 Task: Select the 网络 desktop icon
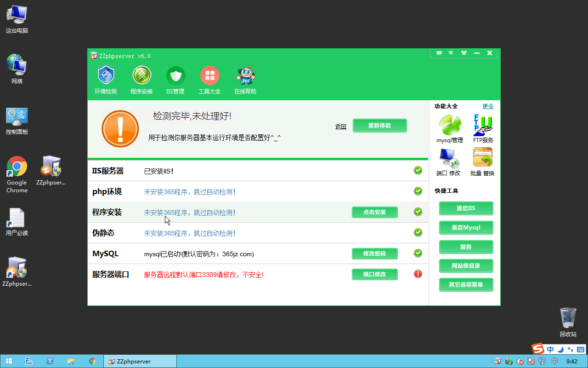(17, 69)
